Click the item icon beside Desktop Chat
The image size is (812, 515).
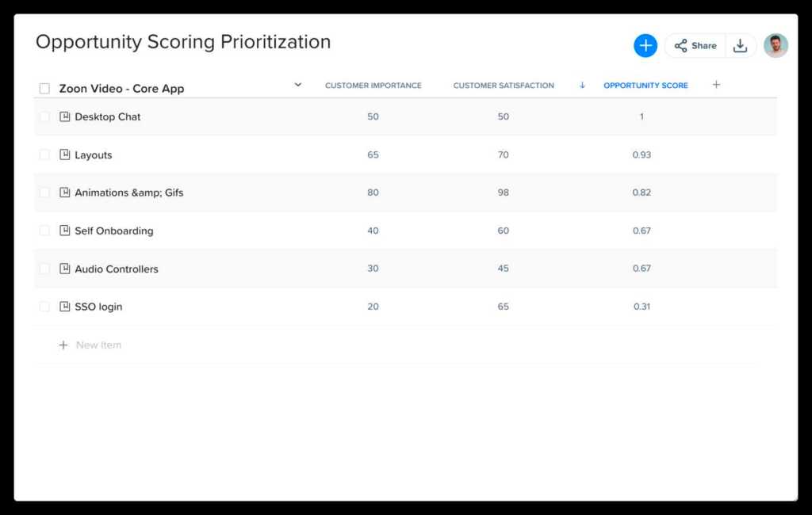tap(65, 116)
